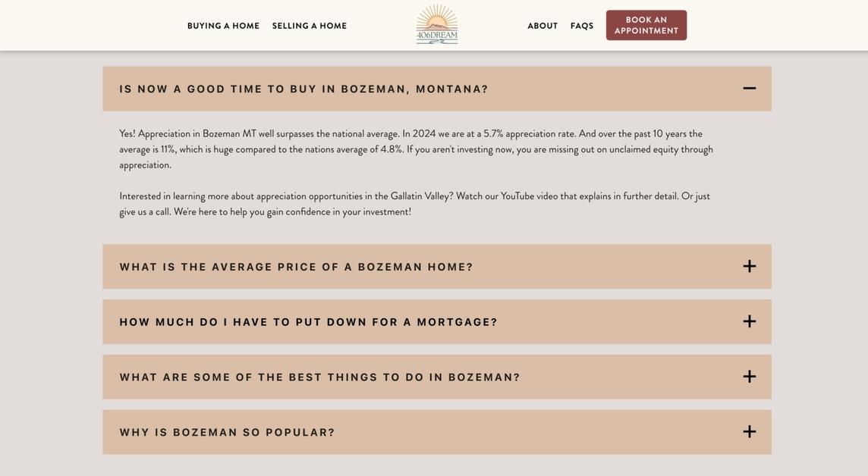Go to the About page
868x476 pixels.
tap(542, 26)
